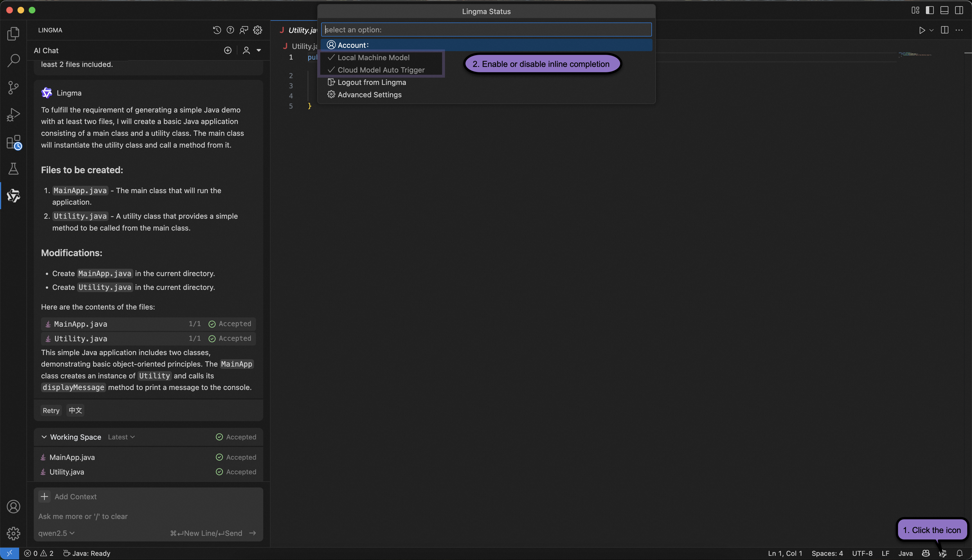The image size is (972, 560).
Task: Open Advanced Settings option
Action: point(487,95)
